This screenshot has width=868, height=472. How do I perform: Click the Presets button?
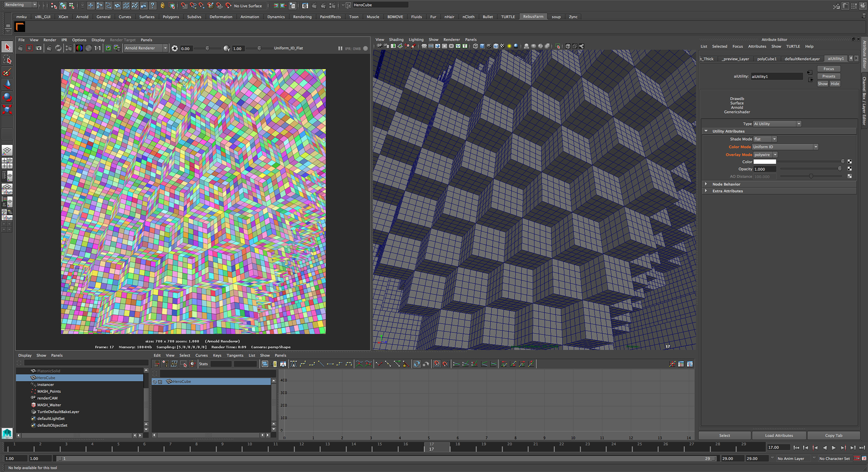828,76
